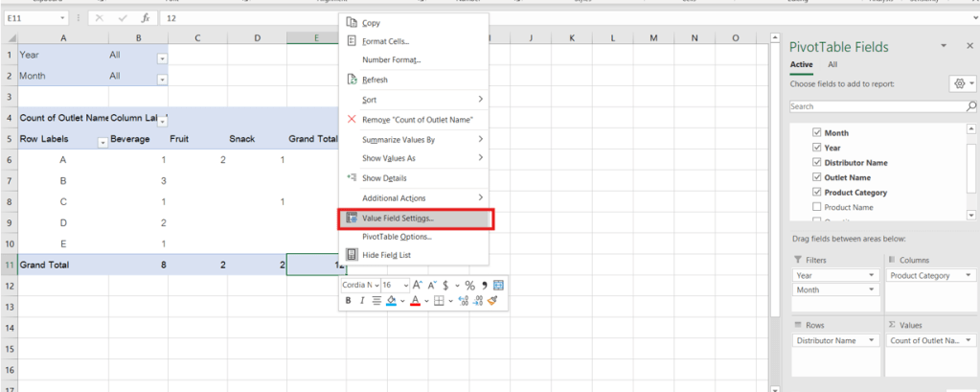
Task: Click Bold in the mini toolbar
Action: pos(350,301)
